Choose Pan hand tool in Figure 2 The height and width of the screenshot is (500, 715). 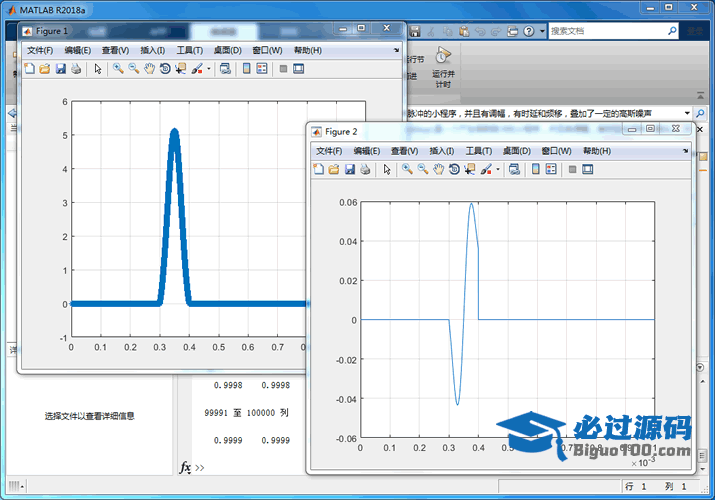coord(439,170)
